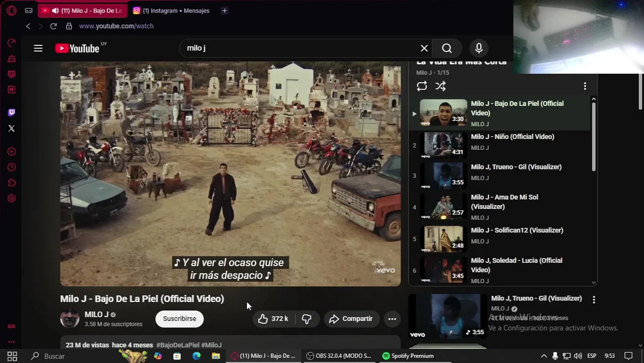
Task: Toggle playlist shuffle button
Action: pos(440,86)
